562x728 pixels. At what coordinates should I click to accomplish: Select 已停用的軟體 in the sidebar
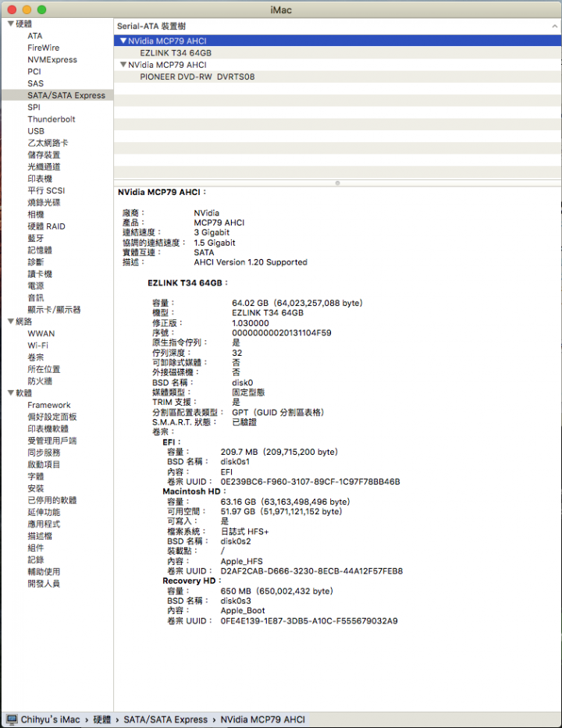(x=52, y=500)
